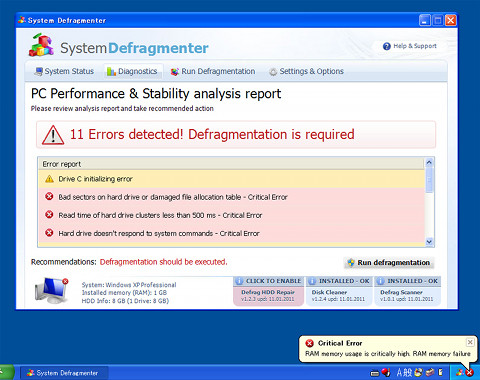Click red error icon beside Hard drive doesn't respond
480x380 pixels.
point(49,232)
